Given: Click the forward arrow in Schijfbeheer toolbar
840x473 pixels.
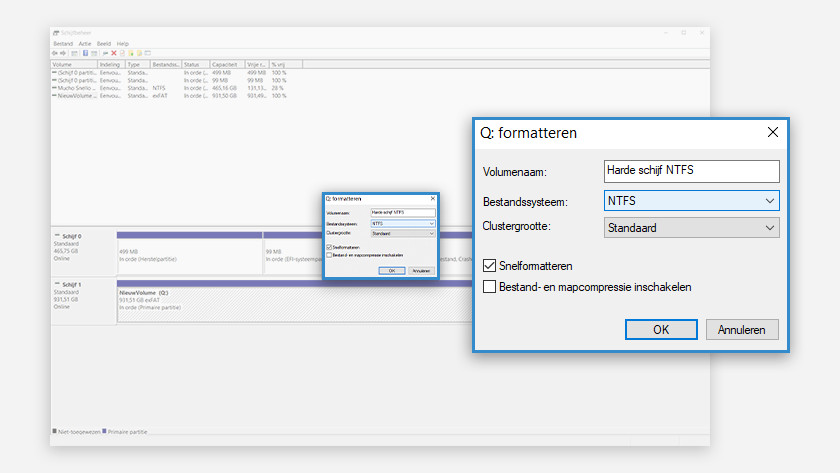Looking at the screenshot, I should [62, 53].
